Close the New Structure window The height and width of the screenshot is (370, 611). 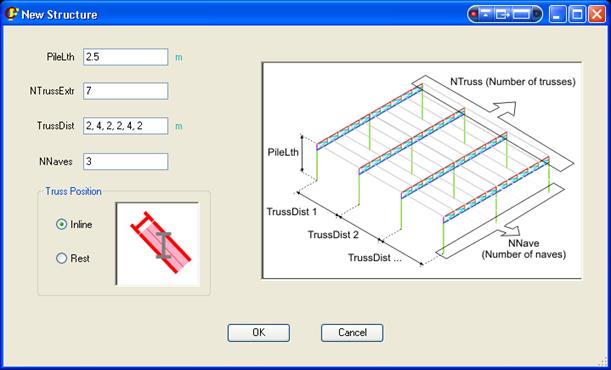597,14
